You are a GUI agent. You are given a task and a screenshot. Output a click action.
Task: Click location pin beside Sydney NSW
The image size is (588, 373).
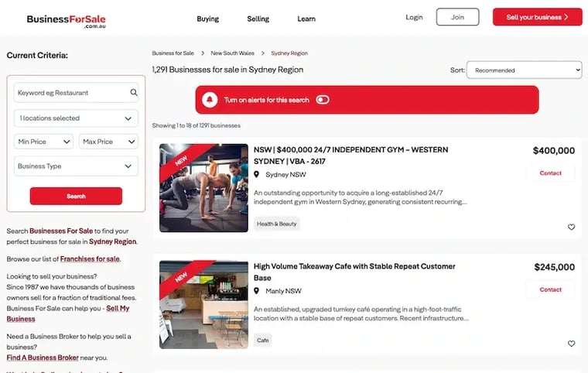click(257, 175)
